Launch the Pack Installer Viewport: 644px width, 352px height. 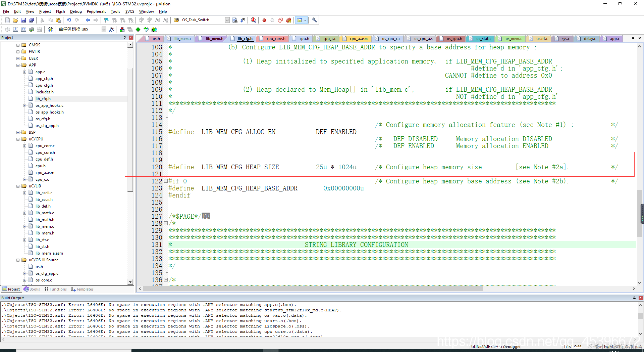[154, 30]
